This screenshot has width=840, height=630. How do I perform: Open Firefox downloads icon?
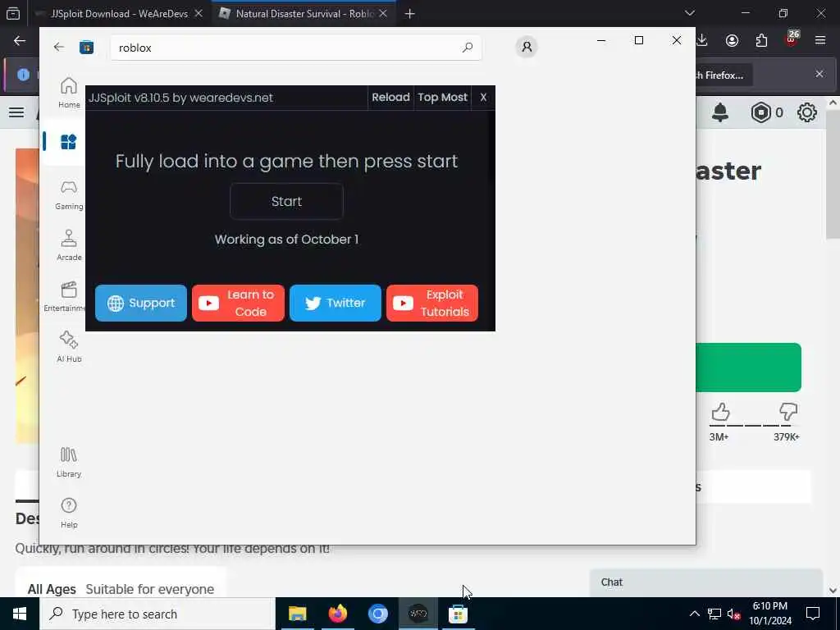pos(702,41)
